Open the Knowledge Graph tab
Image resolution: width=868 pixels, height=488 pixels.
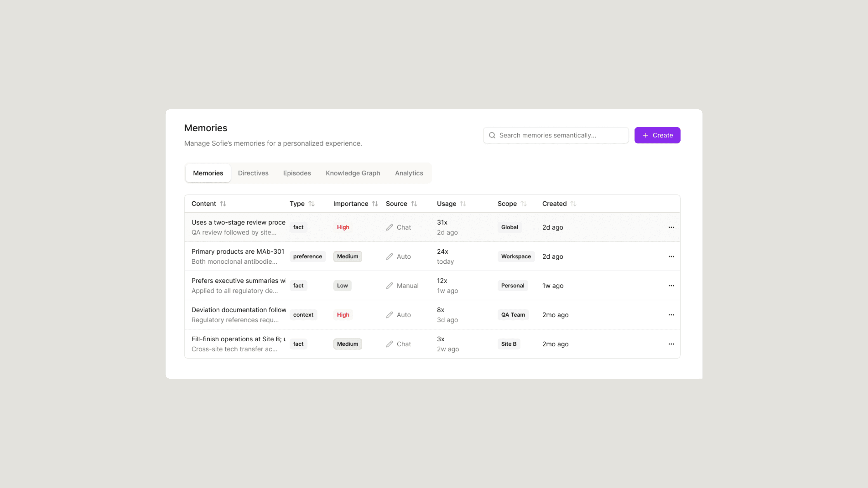coord(352,173)
